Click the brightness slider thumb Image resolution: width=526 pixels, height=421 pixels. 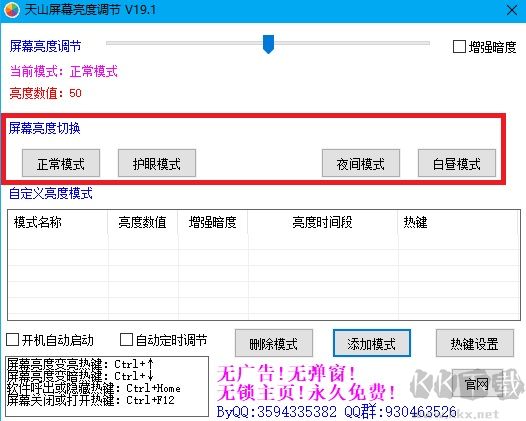(x=268, y=44)
